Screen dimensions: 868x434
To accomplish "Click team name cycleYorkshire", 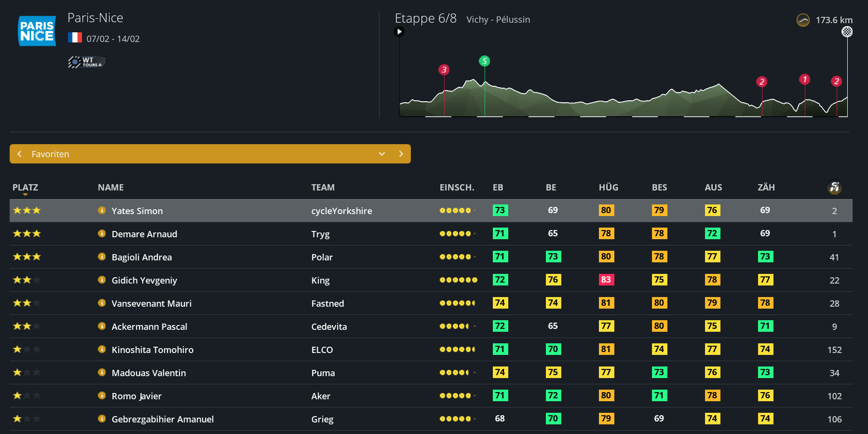I will coord(341,211).
